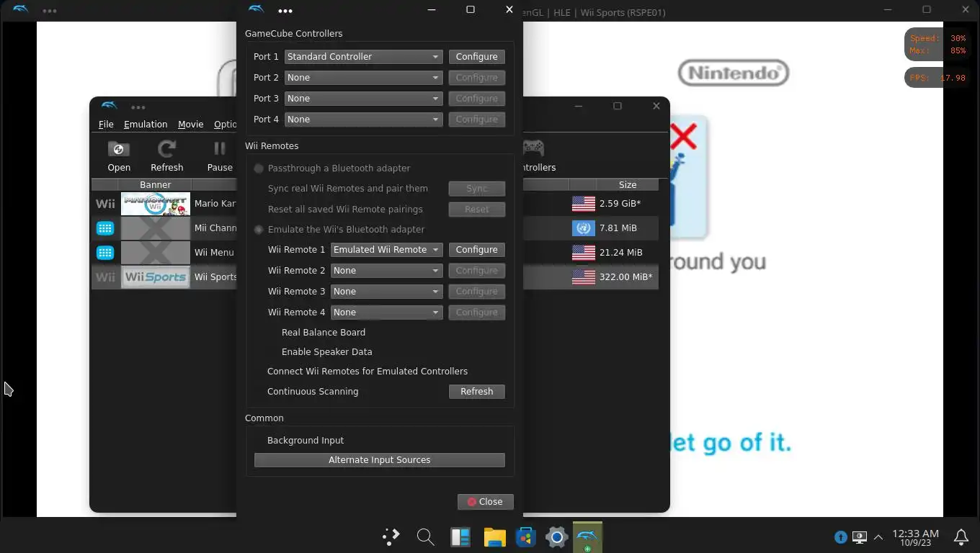Open the three-dot menu in controller dialog title bar
This screenshot has width=980, height=553.
(285, 11)
